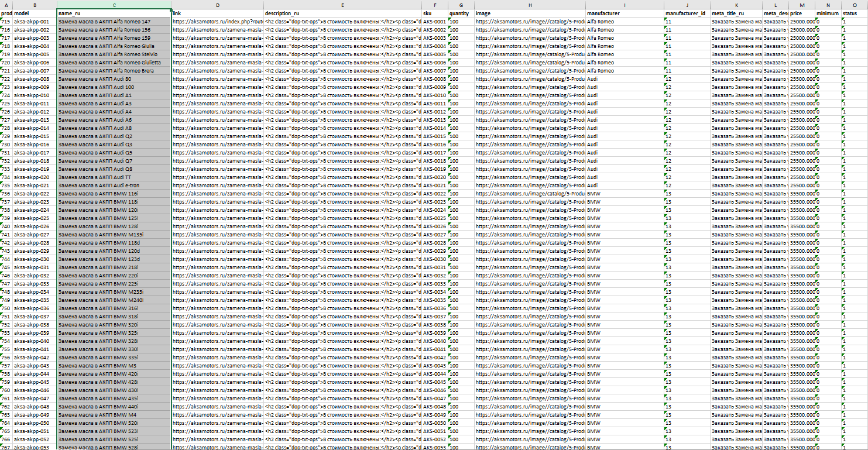This screenshot has height=450, width=868.
Task: Click the 'name_ru' header cell
Action: click(114, 13)
